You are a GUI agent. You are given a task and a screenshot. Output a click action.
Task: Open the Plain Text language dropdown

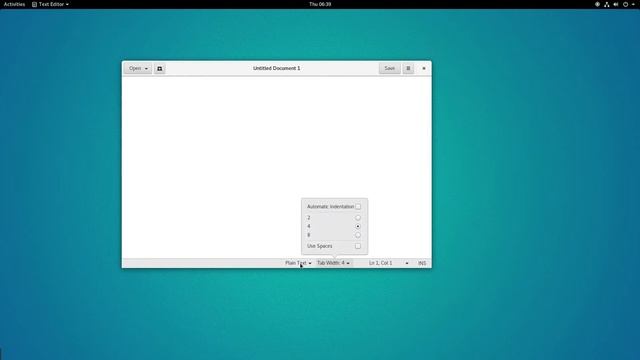coord(298,263)
